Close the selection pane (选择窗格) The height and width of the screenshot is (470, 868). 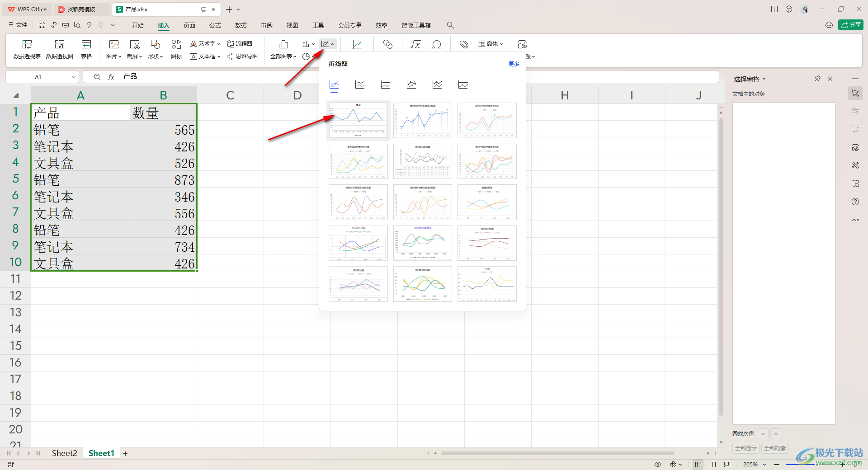830,79
